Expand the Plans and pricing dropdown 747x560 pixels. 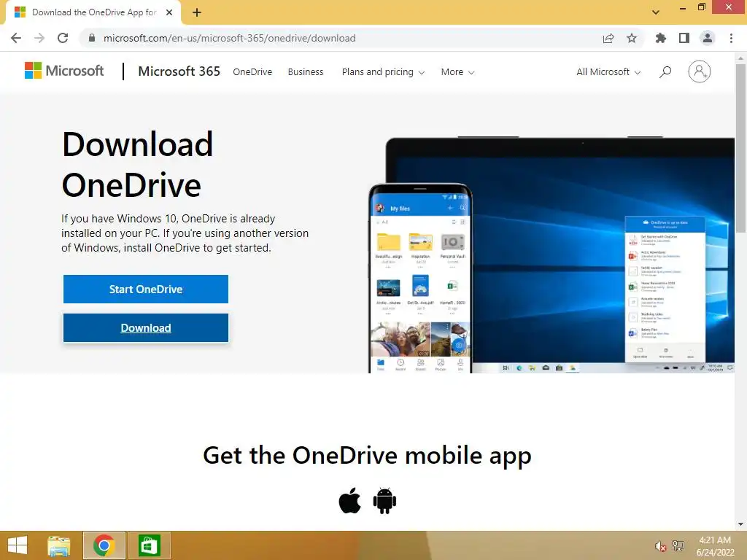(383, 72)
